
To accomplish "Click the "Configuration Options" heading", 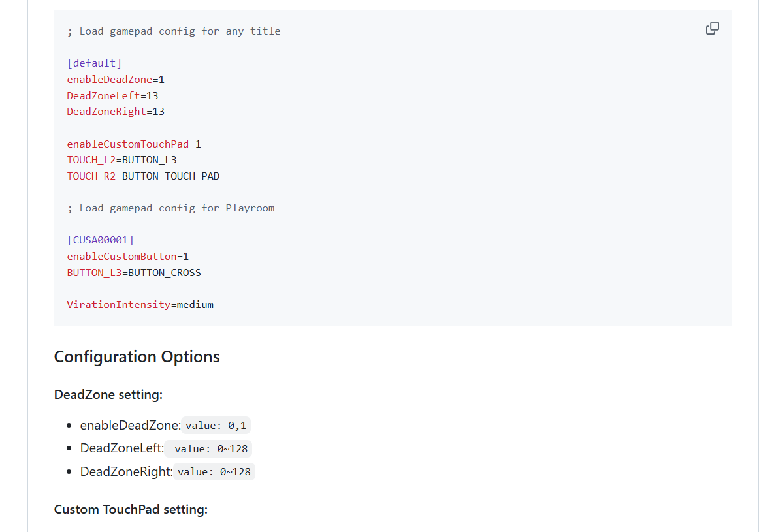I will pos(137,356).
